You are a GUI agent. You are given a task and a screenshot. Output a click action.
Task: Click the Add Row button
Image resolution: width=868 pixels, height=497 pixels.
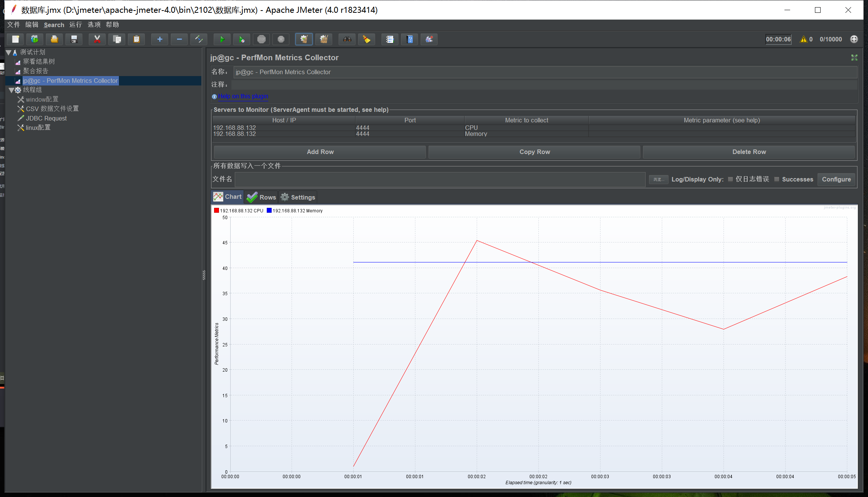[320, 152]
